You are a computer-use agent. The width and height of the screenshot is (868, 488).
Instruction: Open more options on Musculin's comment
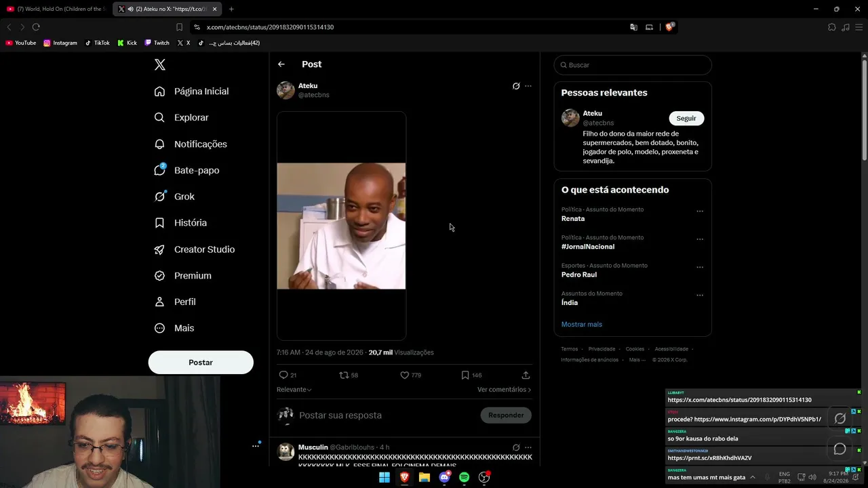coord(528,447)
